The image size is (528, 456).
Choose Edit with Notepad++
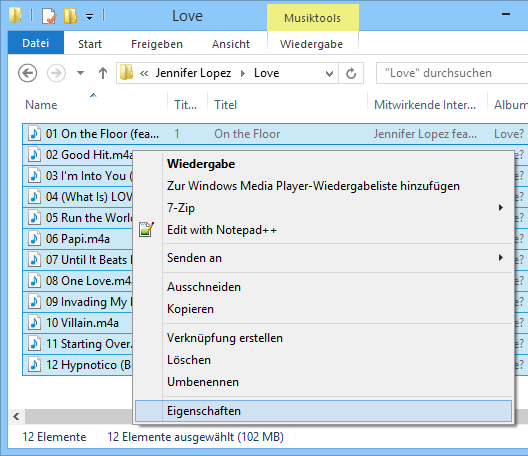point(323,230)
